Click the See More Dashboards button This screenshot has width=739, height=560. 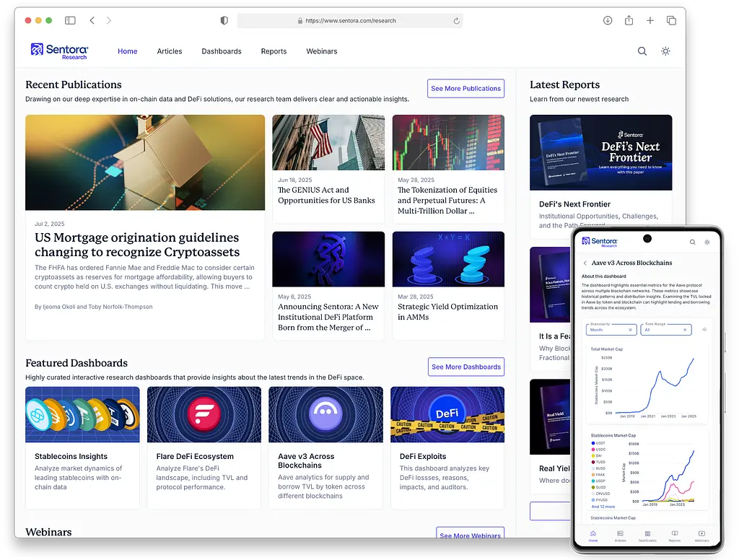tap(466, 367)
